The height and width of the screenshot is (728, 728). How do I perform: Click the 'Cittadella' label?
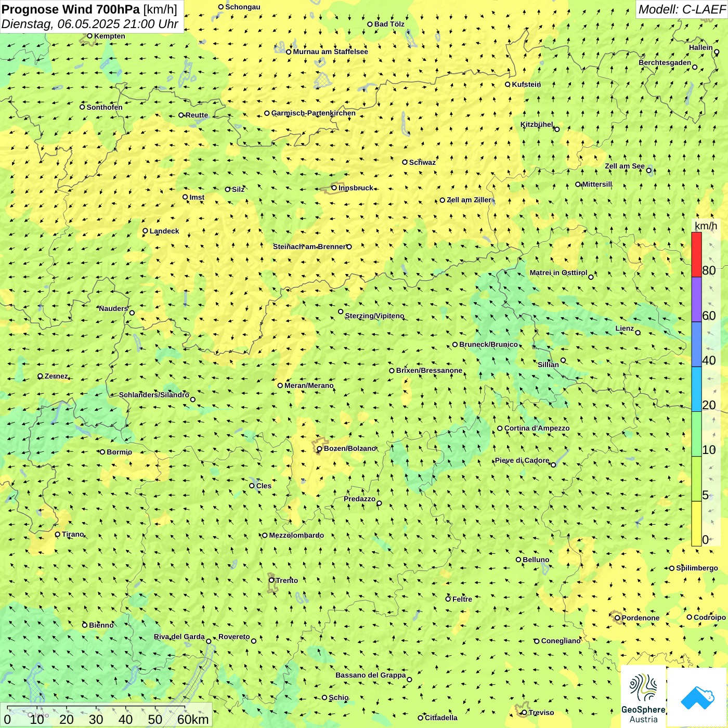click(x=441, y=718)
